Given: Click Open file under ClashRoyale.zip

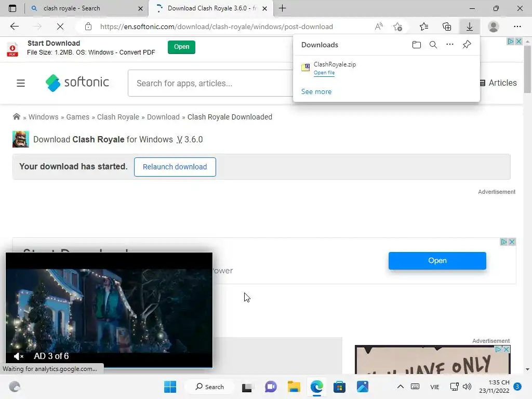Looking at the screenshot, I should pyautogui.click(x=324, y=73).
